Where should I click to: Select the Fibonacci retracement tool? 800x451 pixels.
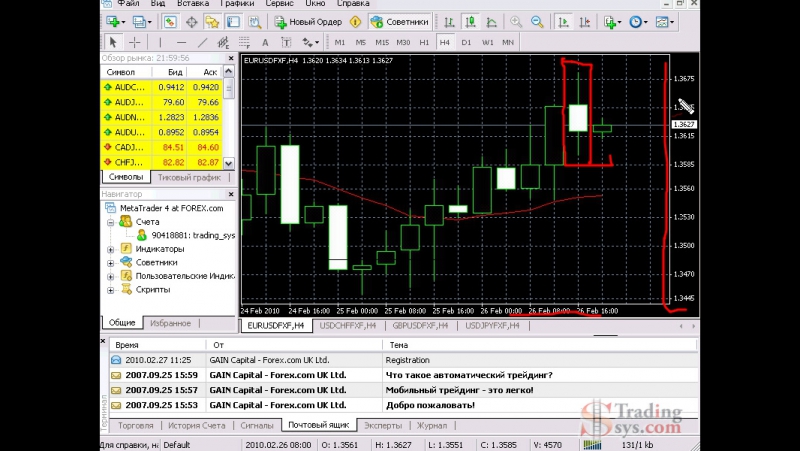point(244,42)
